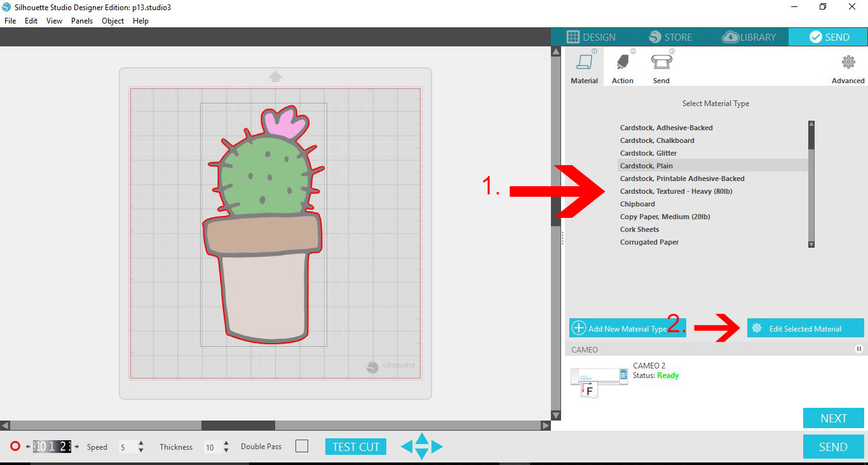The width and height of the screenshot is (868, 465).
Task: Switch to the STORE tab
Action: [670, 37]
